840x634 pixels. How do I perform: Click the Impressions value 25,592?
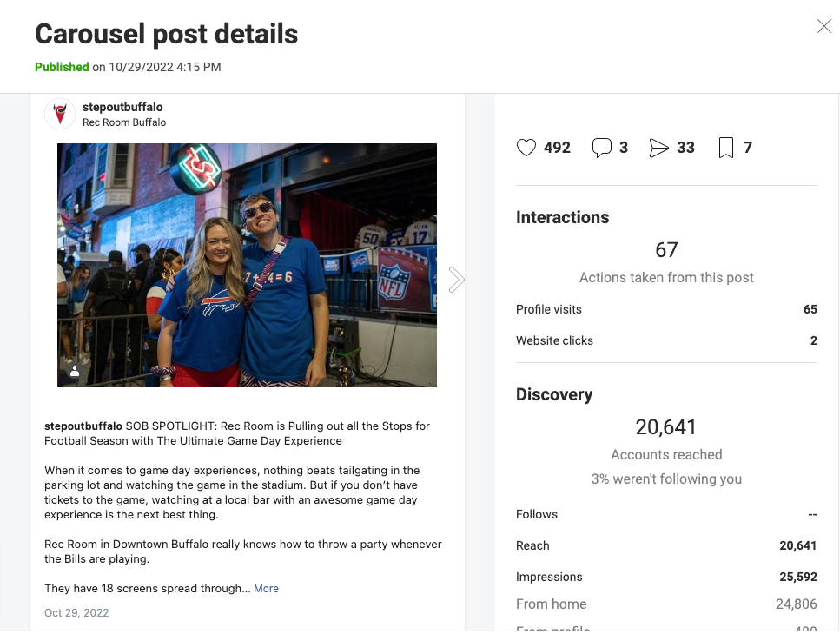coord(797,577)
